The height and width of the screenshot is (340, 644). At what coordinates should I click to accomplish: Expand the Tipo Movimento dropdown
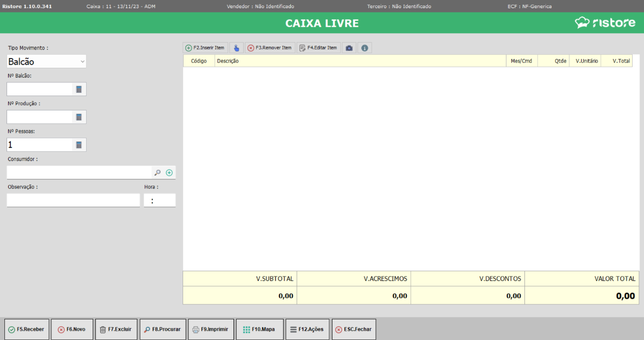82,62
